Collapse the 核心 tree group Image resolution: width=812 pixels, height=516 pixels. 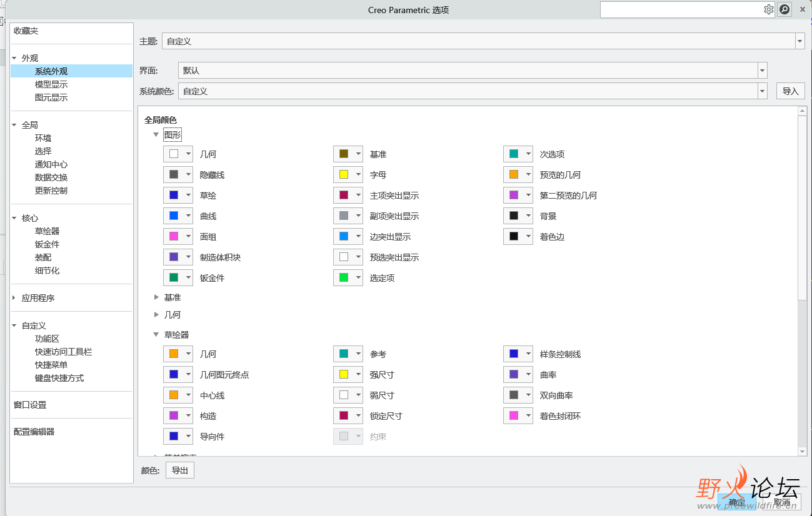coord(14,218)
